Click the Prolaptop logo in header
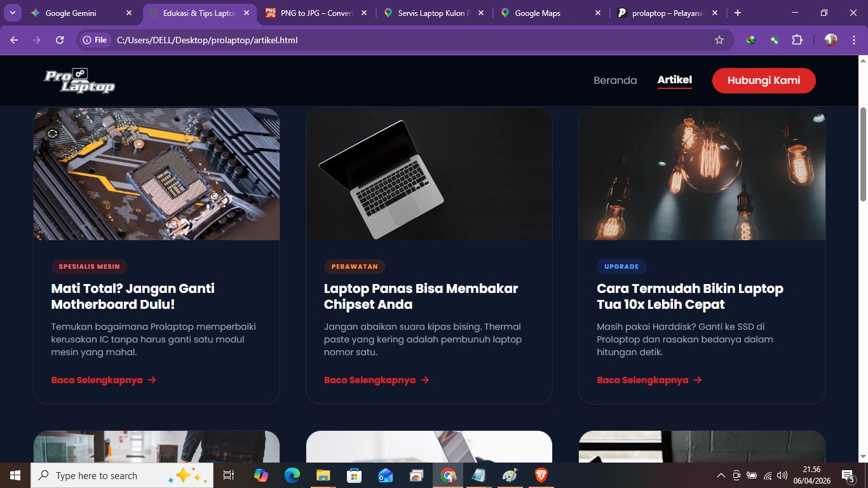868x488 pixels. coord(79,81)
